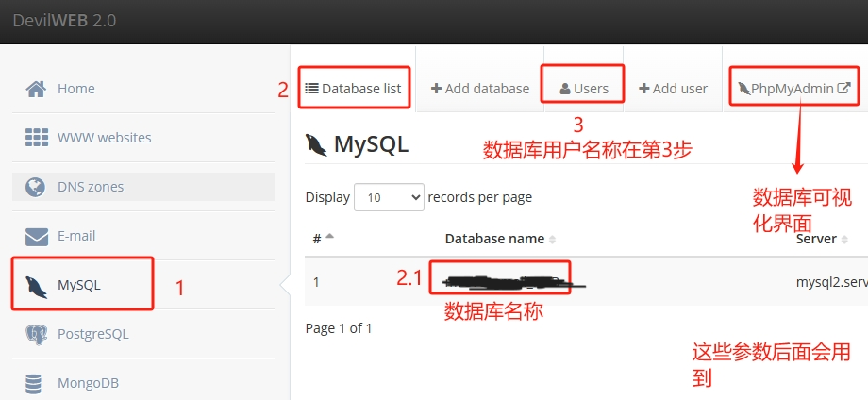Click the MongoDB database stack icon

point(34,383)
